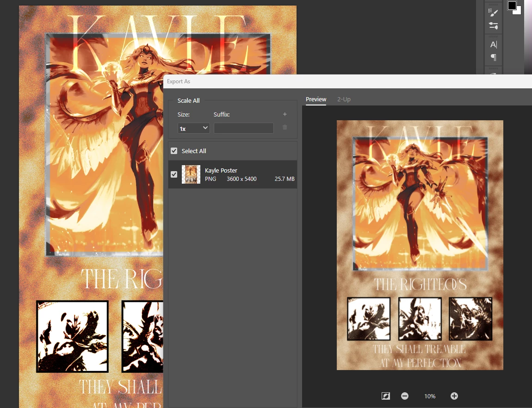Click the 3600 x 5400 dimensions text
Image resolution: width=532 pixels, height=408 pixels.
(241, 179)
